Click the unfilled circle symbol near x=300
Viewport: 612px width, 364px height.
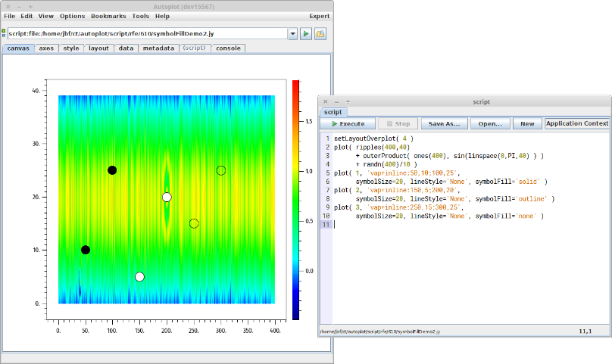click(221, 170)
